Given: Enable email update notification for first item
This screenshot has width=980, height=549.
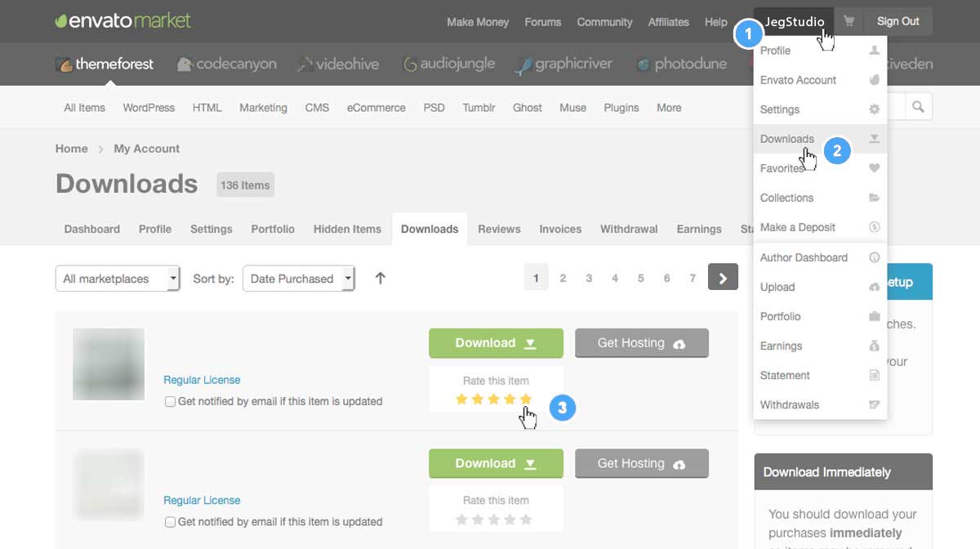Looking at the screenshot, I should tap(170, 402).
